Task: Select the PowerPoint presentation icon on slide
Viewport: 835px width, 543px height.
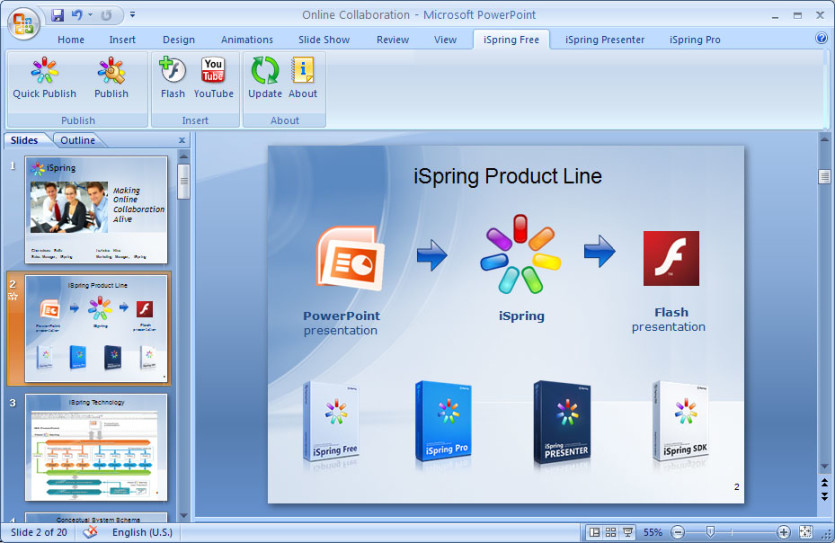Action: pos(350,258)
